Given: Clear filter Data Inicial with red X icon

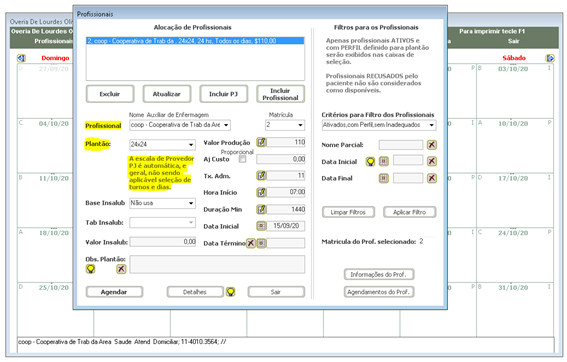Looking at the screenshot, I should (x=431, y=161).
